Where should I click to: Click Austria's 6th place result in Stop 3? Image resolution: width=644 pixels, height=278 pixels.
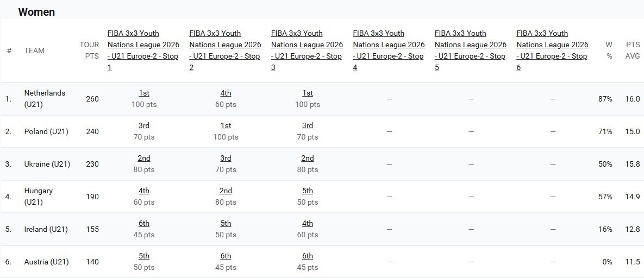pos(307,256)
